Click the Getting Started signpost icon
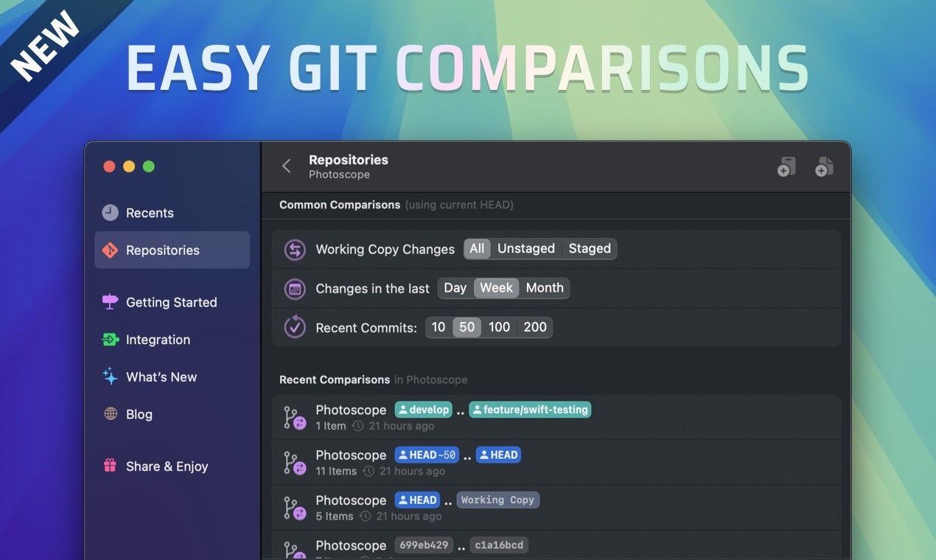936x560 pixels. click(110, 302)
